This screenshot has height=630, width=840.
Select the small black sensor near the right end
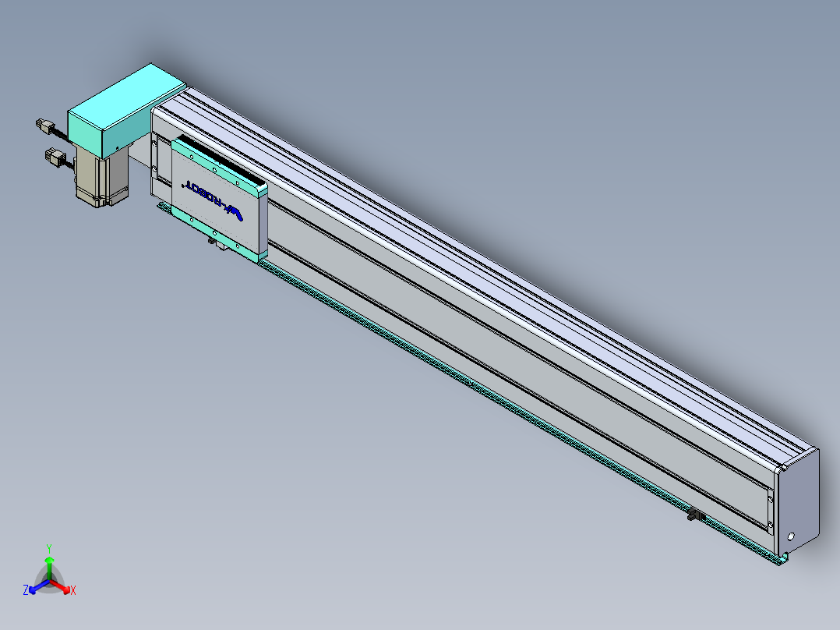[696, 516]
